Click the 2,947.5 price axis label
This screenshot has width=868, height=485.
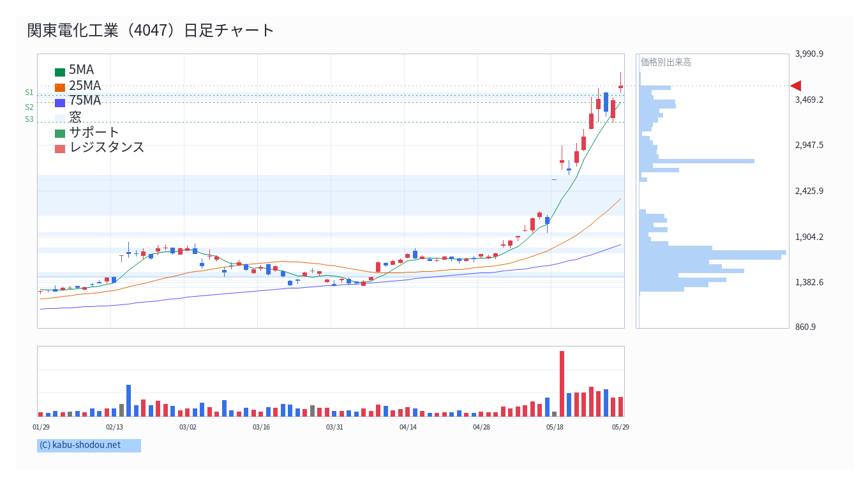click(x=809, y=145)
